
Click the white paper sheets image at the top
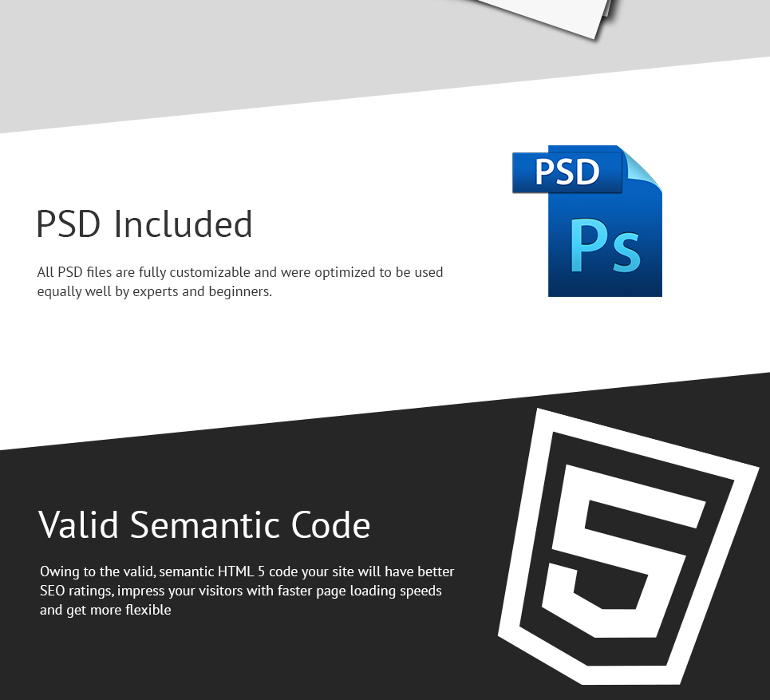545,18
